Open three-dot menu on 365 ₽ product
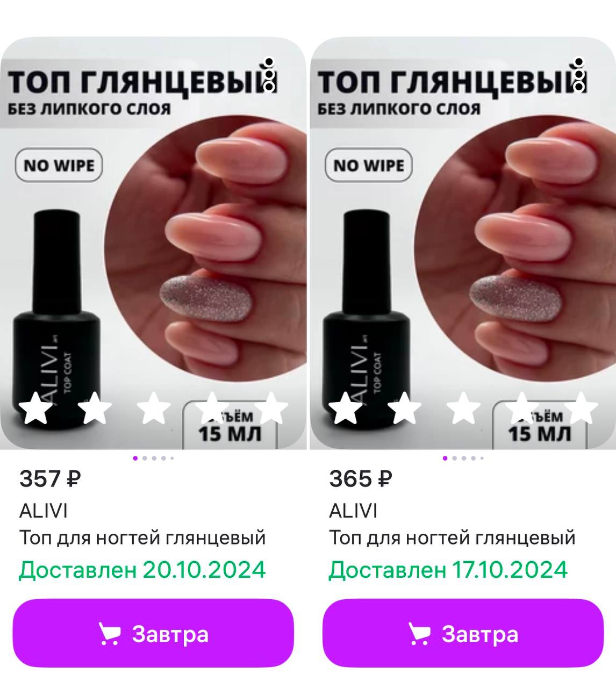Viewport: 616px width, 688px height. pos(579,74)
